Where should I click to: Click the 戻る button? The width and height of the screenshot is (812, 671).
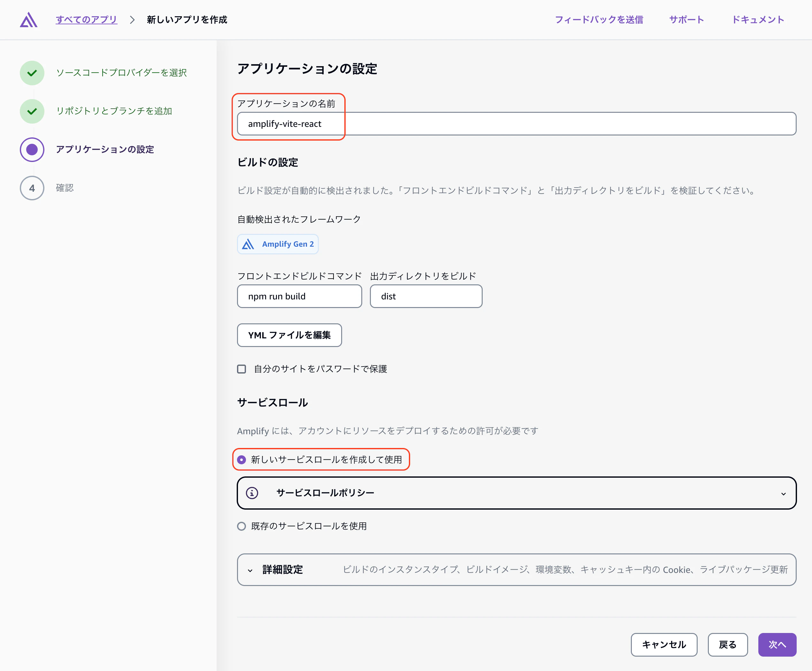click(728, 645)
